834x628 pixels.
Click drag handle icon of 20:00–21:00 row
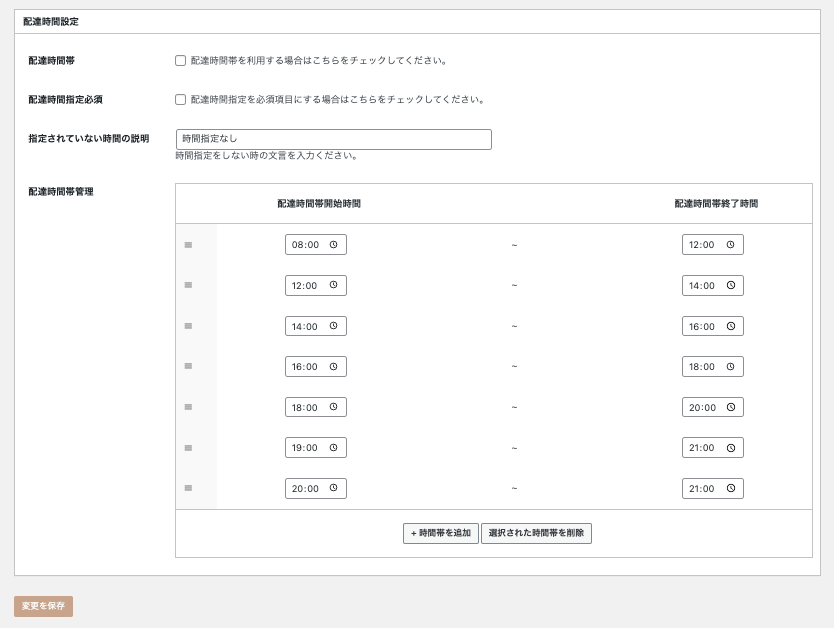click(188, 488)
